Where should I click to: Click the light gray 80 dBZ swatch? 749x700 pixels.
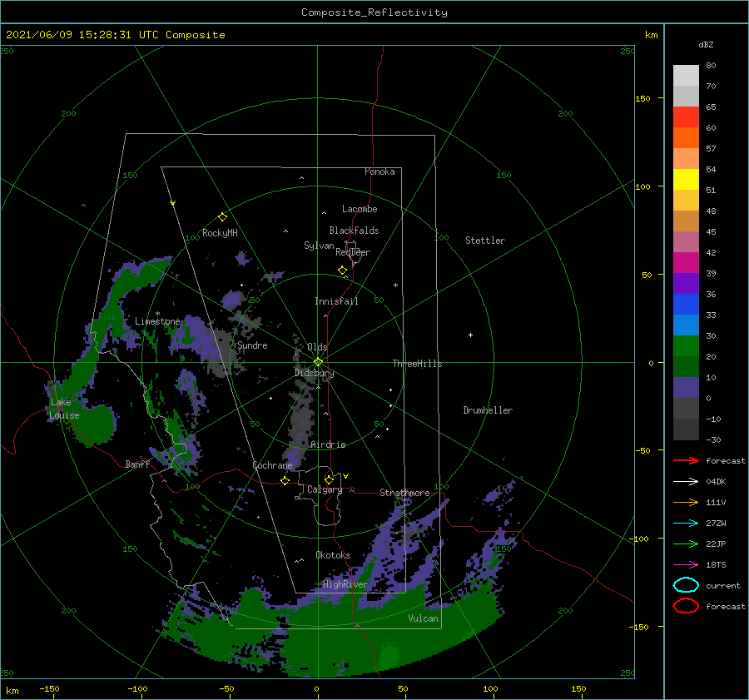click(x=686, y=75)
